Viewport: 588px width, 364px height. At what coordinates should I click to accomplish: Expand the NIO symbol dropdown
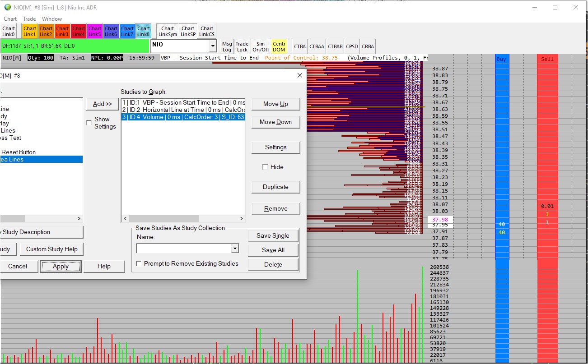click(213, 46)
